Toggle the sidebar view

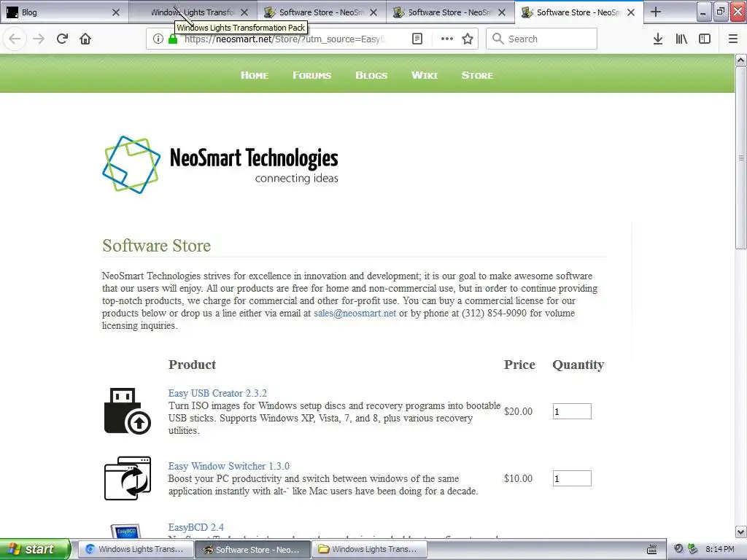click(705, 39)
